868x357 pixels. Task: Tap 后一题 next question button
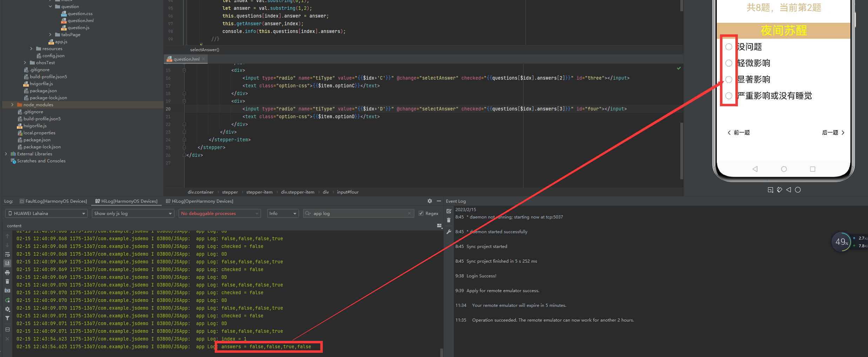click(x=833, y=133)
